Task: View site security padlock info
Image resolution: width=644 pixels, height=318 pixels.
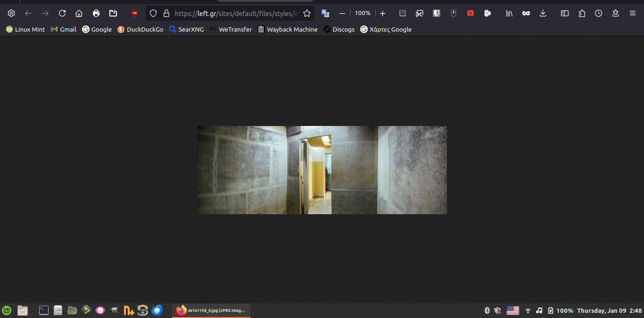Action: tap(166, 13)
